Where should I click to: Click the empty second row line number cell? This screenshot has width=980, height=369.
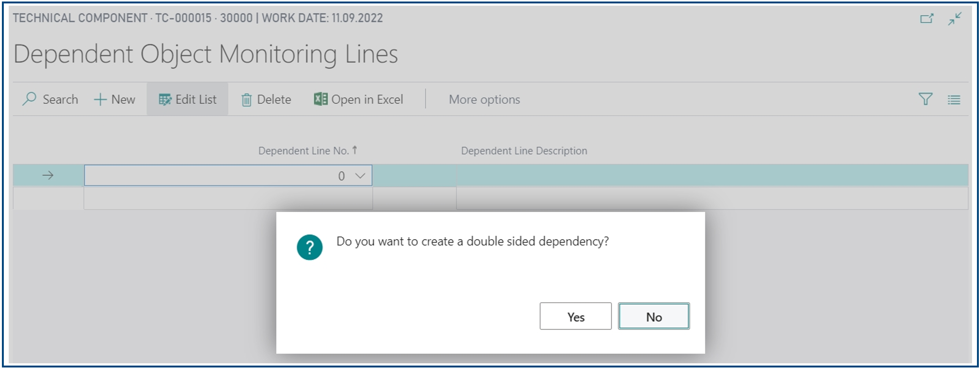pos(228,198)
